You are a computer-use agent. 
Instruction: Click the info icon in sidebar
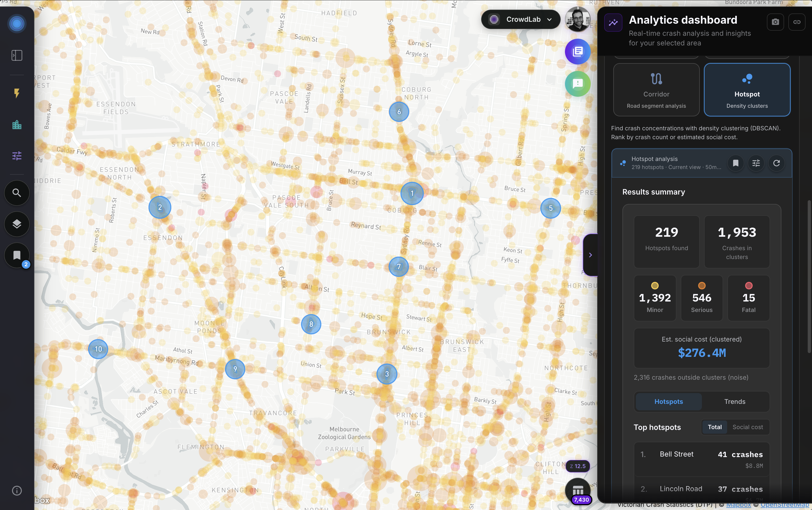coord(17,490)
